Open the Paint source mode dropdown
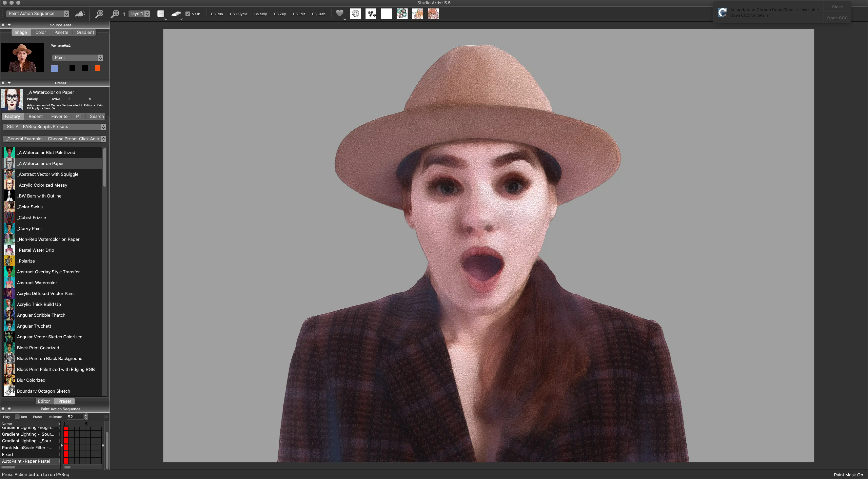This screenshot has width=868, height=479. coord(77,58)
